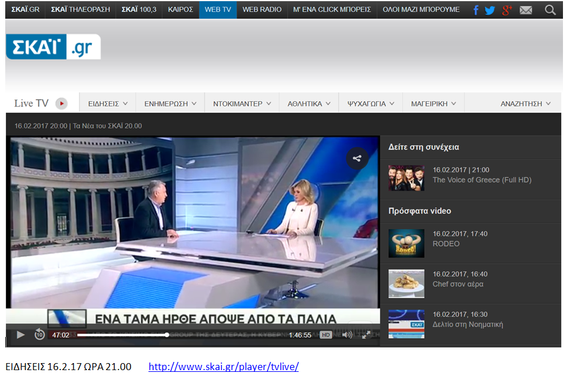Select the ΚΑΙΡΟΣ top menu item
This screenshot has height=380, width=588.
pos(180,10)
